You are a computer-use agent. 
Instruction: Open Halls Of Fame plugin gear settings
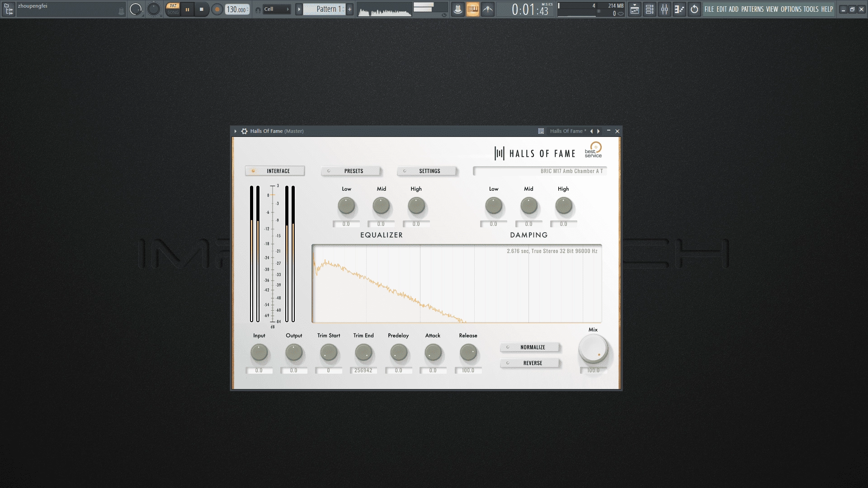click(244, 131)
